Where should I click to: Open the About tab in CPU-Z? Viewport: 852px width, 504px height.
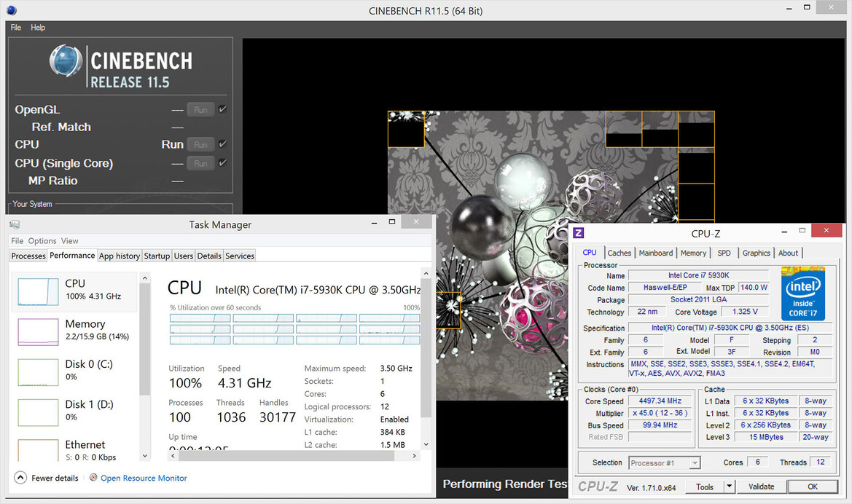pos(789,253)
